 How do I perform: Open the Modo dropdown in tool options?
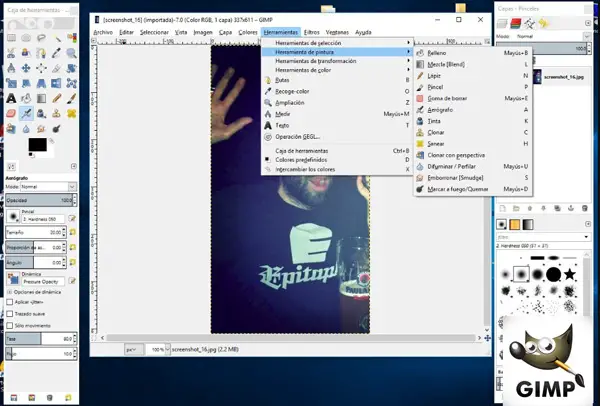pyautogui.click(x=47, y=187)
